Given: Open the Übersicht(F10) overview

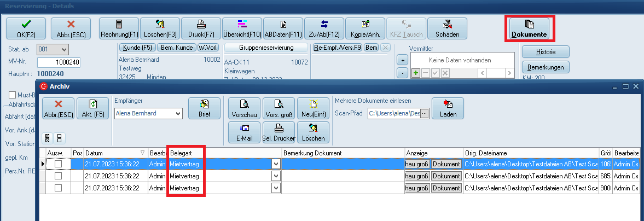Looking at the screenshot, I should [242, 28].
